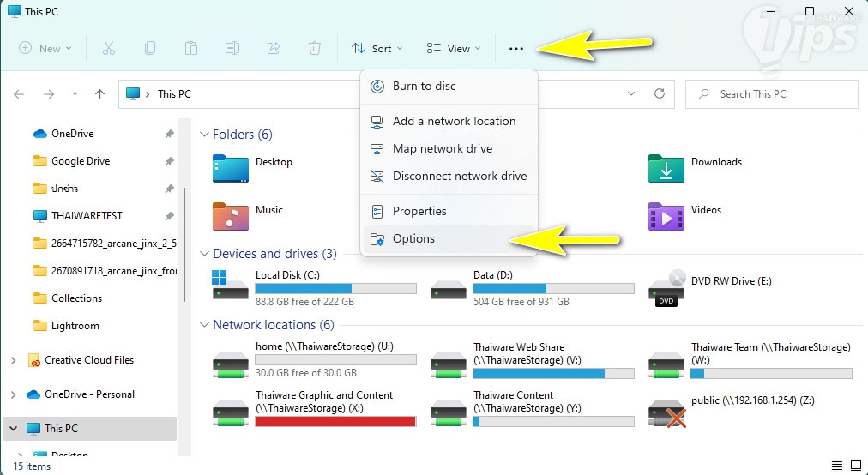Go up one level with up arrow
Screen dimensions: 868x475
(x=99, y=94)
